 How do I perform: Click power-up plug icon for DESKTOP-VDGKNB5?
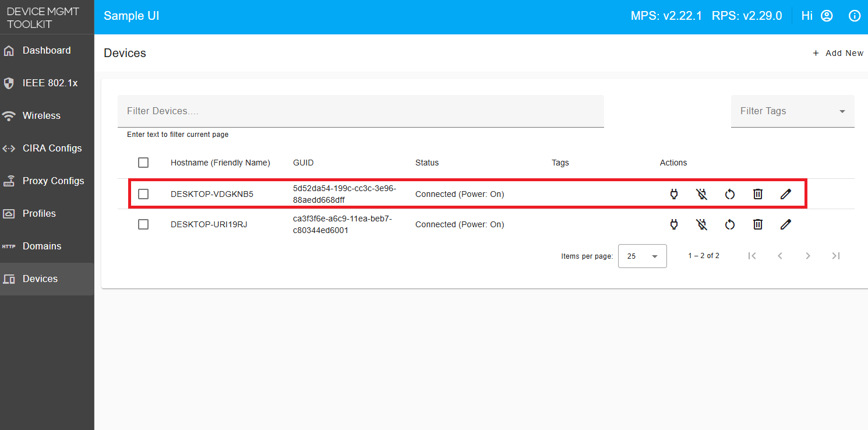[x=674, y=194]
